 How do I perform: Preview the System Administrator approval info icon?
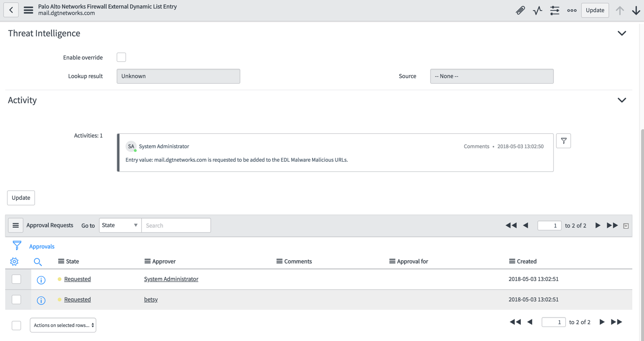[x=41, y=280]
